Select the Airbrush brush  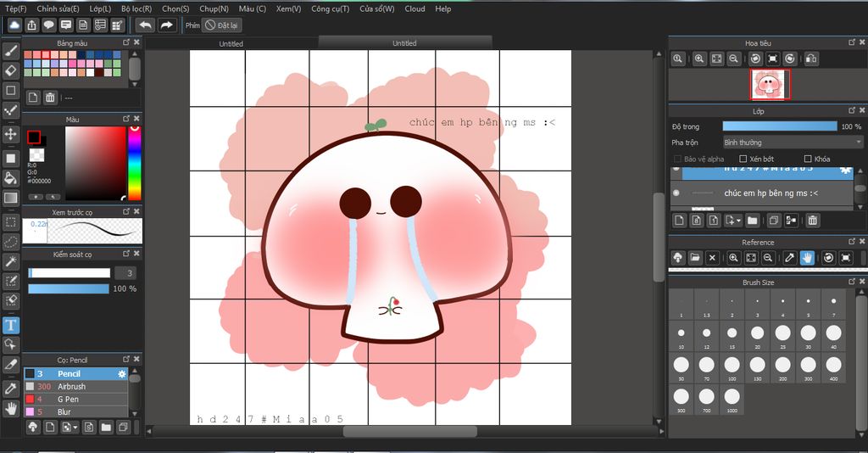tap(75, 387)
